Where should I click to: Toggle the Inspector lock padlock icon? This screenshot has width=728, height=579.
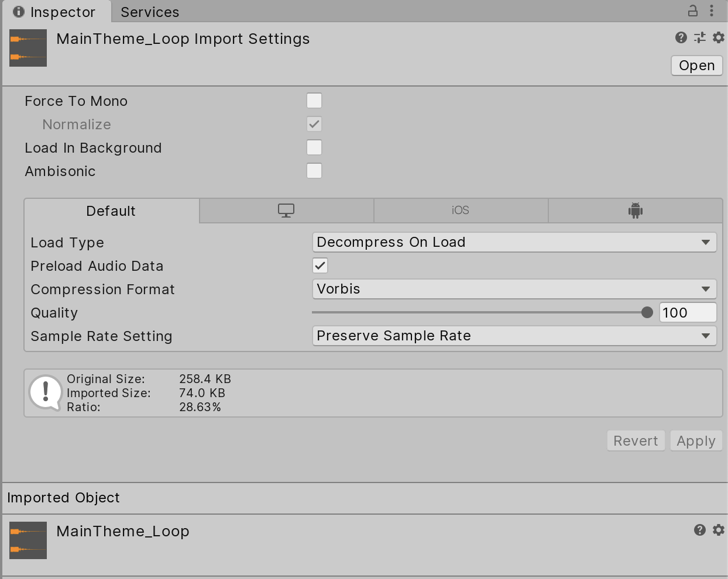coord(693,12)
